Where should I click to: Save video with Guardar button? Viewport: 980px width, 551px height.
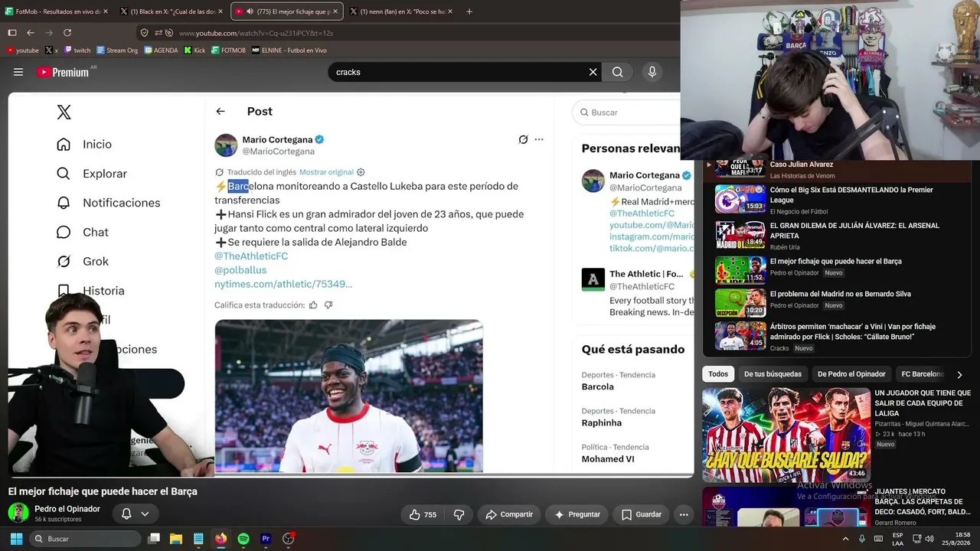[x=641, y=514]
